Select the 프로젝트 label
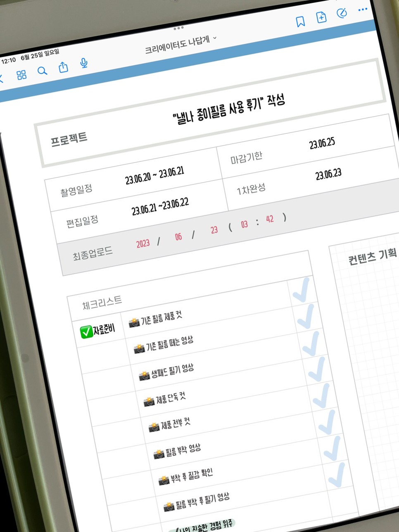 [69, 140]
